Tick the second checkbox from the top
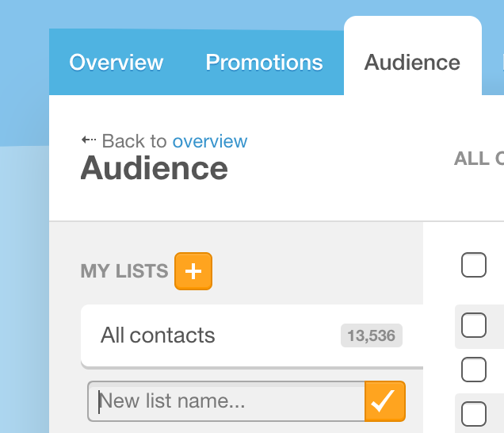The width and height of the screenshot is (504, 433). click(x=474, y=325)
